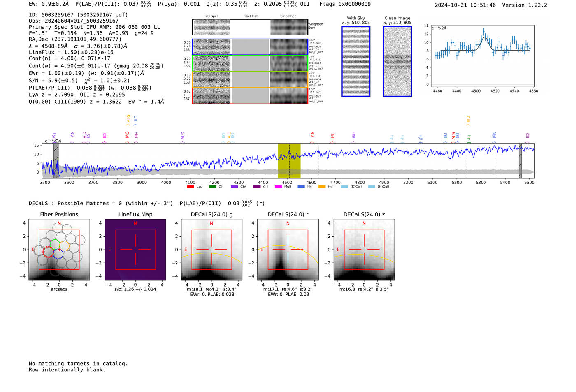Screen dimensions: 576x392
Task: Click the Q(0.00) CIII(1909) z line
Action: pos(96,102)
